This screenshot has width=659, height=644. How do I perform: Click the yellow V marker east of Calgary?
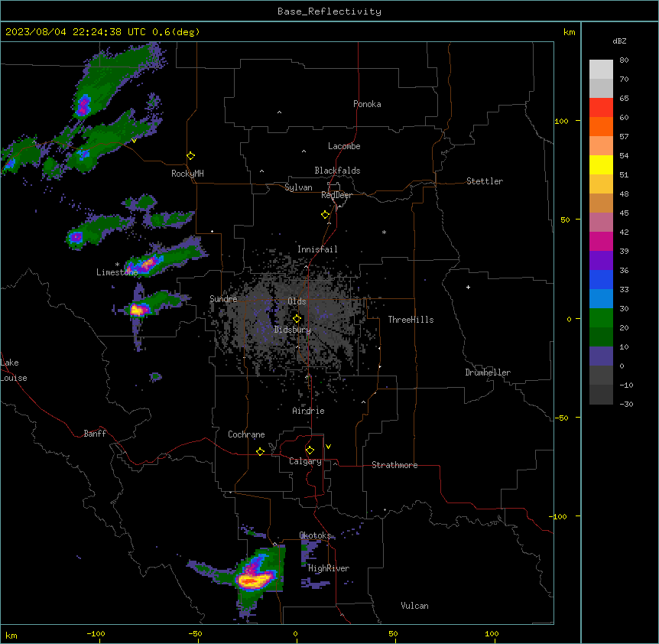pos(328,447)
